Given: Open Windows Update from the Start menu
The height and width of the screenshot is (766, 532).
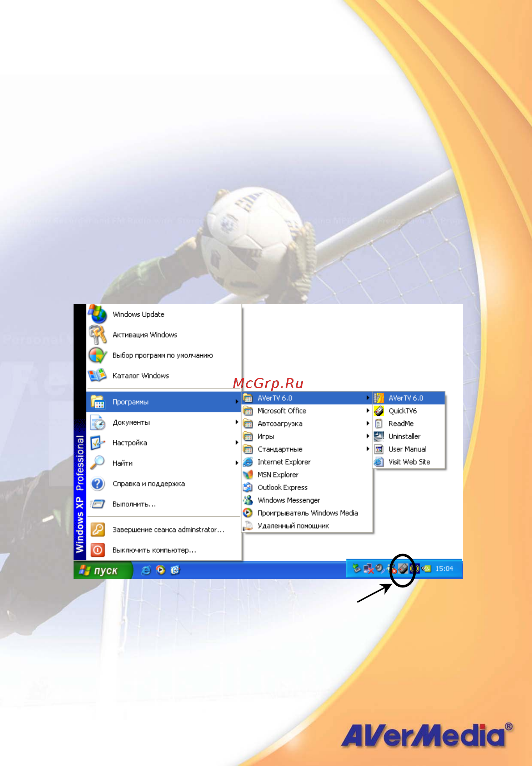Looking at the screenshot, I should (164, 315).
